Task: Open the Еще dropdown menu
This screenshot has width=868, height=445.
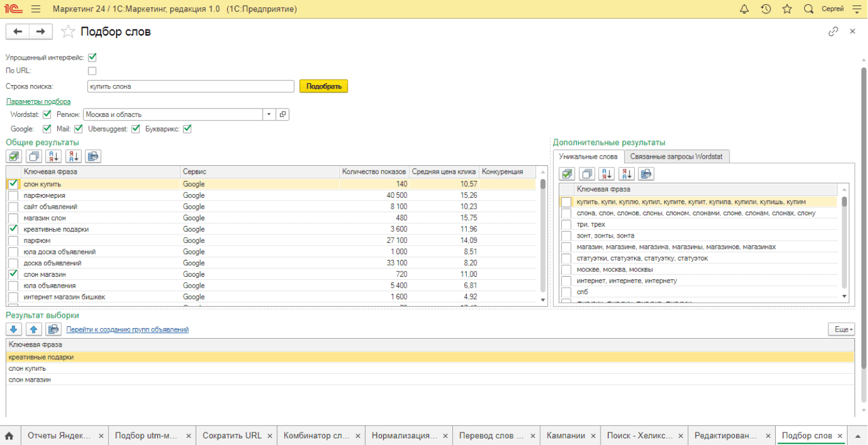Action: [x=841, y=329]
